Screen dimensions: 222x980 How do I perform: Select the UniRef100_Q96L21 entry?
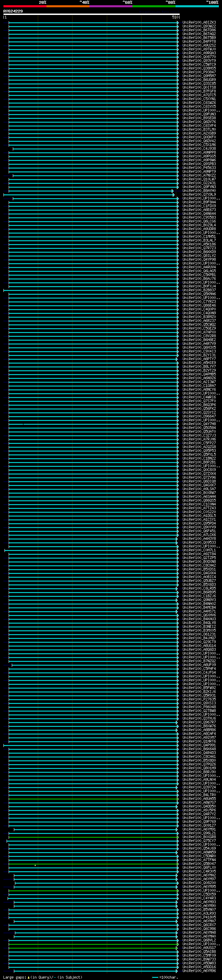point(199,833)
